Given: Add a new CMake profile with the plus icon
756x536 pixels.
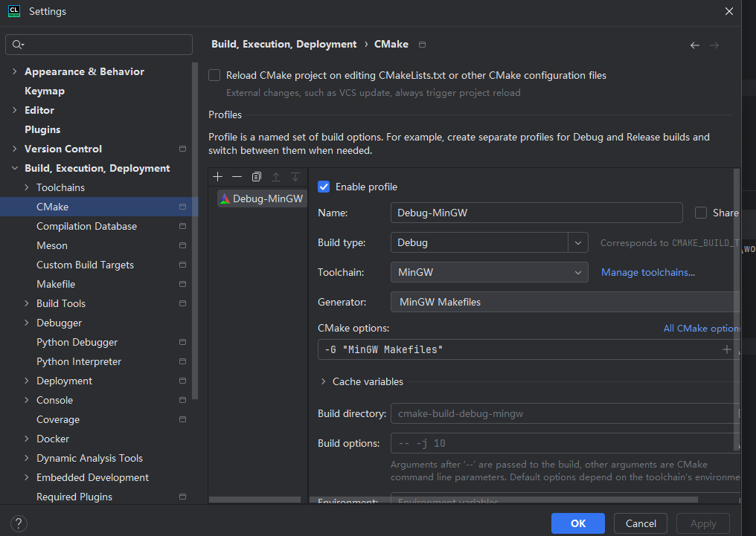Looking at the screenshot, I should [217, 177].
